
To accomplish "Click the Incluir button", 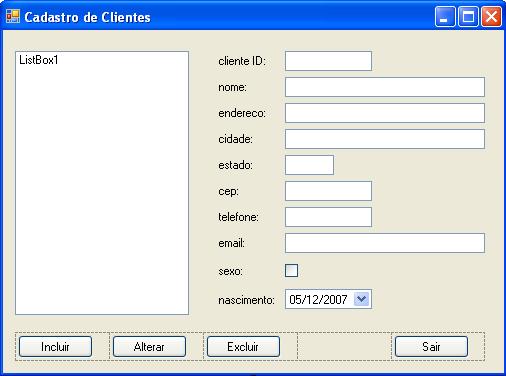I will click(55, 346).
